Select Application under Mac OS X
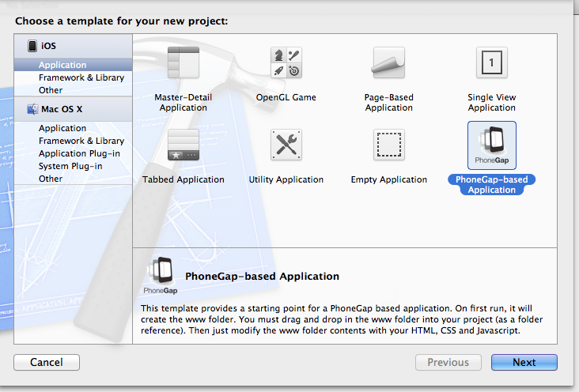The height and width of the screenshot is (392, 579). coord(73,128)
